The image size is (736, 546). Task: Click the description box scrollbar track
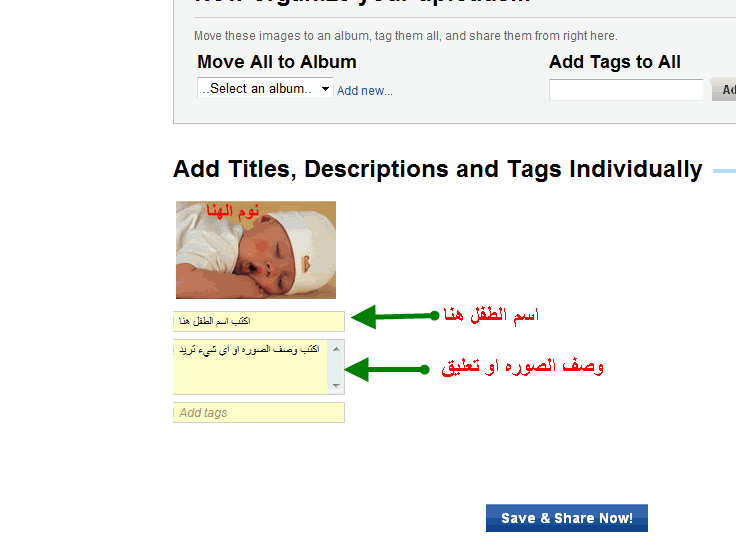click(x=336, y=367)
